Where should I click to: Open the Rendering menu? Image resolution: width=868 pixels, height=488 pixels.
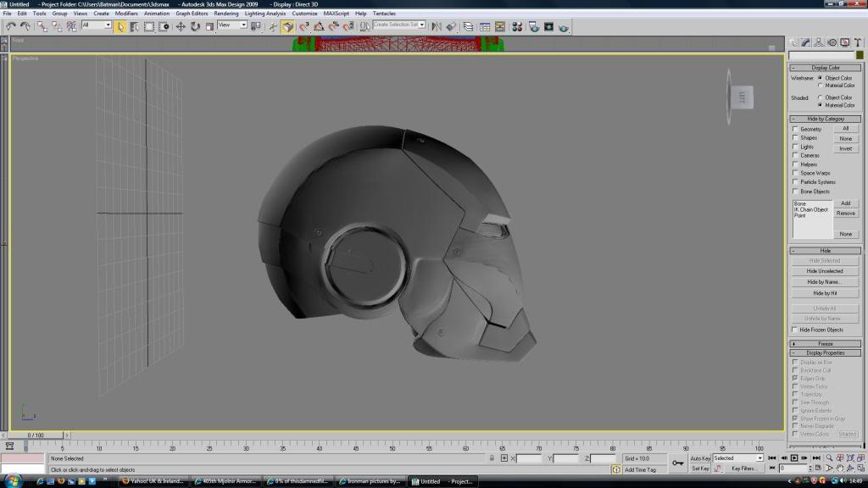pyautogui.click(x=226, y=14)
